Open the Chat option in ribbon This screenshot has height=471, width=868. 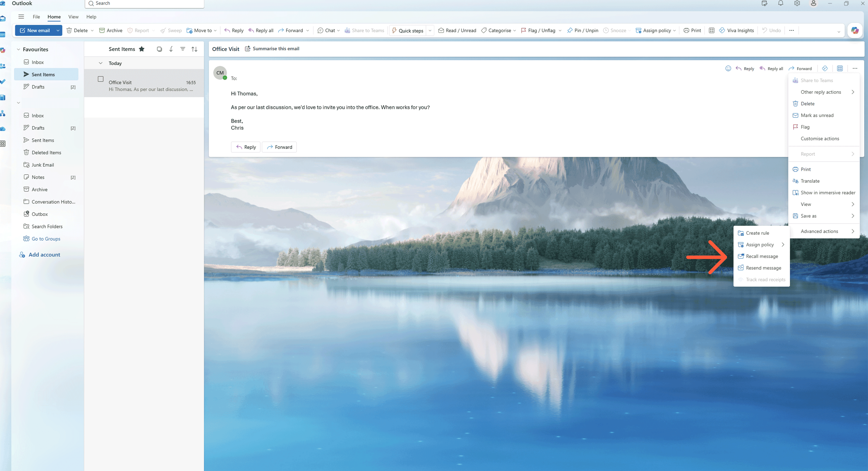[x=329, y=30]
